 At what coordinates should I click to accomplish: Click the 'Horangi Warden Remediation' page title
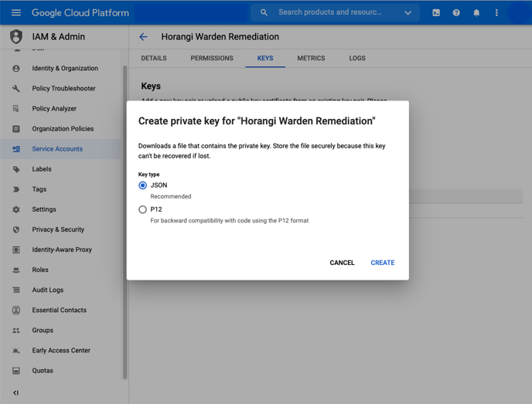pos(220,36)
